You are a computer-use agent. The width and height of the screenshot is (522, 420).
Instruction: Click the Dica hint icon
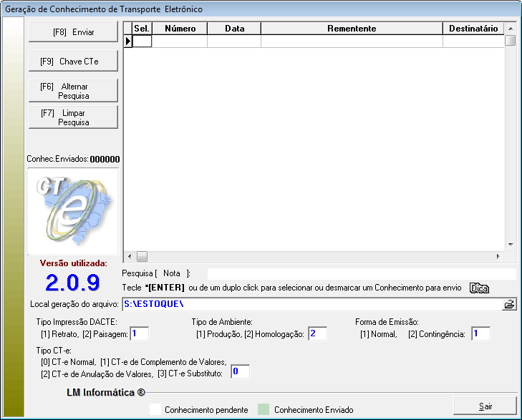point(479,288)
